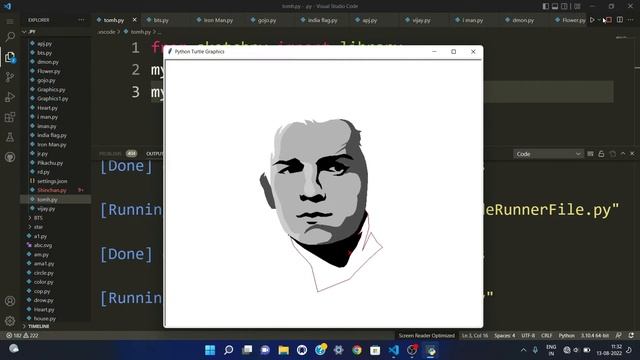The height and width of the screenshot is (360, 640).
Task: Open the Extensions view
Action: coord(10,117)
